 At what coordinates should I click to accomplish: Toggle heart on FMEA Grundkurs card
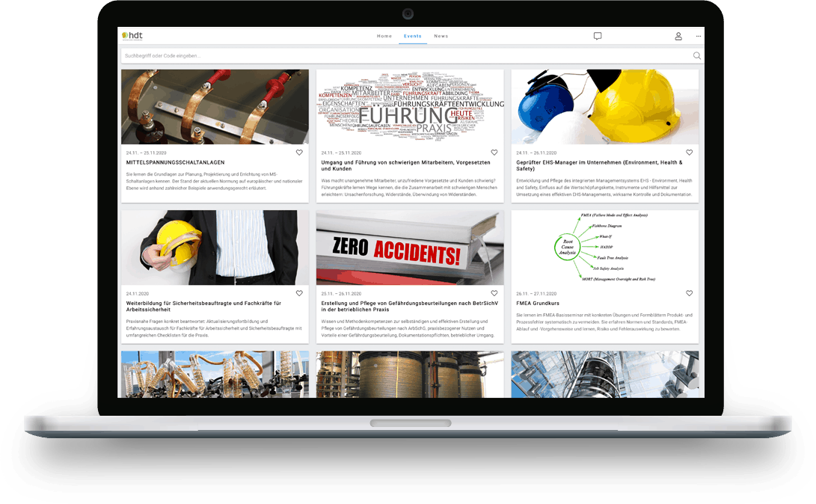click(x=690, y=294)
